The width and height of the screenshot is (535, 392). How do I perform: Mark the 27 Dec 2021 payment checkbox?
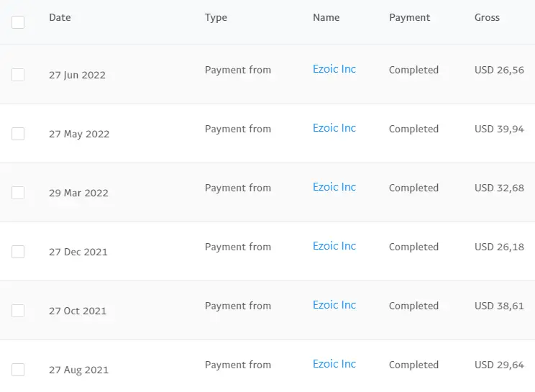tap(18, 252)
